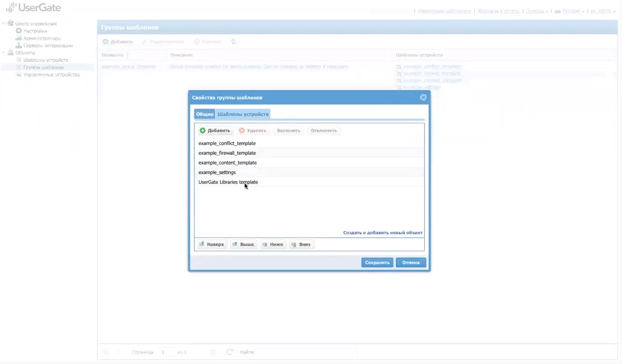Click the Администраторы icon in the sidebar
This screenshot has height=364, width=622.
pos(19,38)
